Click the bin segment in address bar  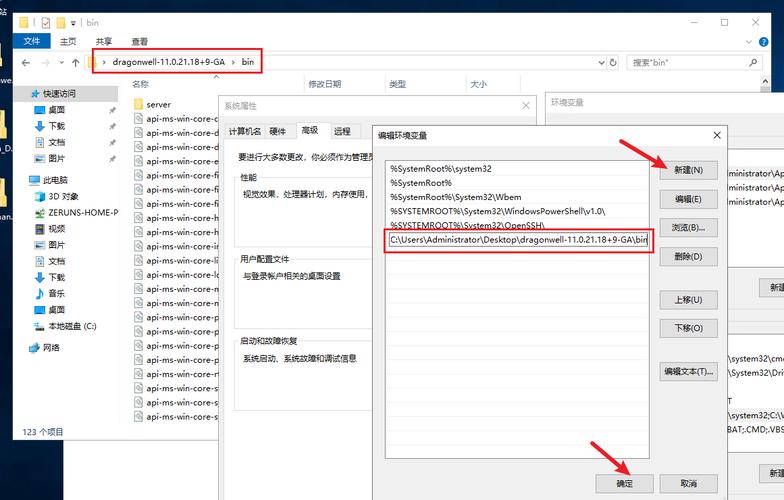click(x=248, y=62)
